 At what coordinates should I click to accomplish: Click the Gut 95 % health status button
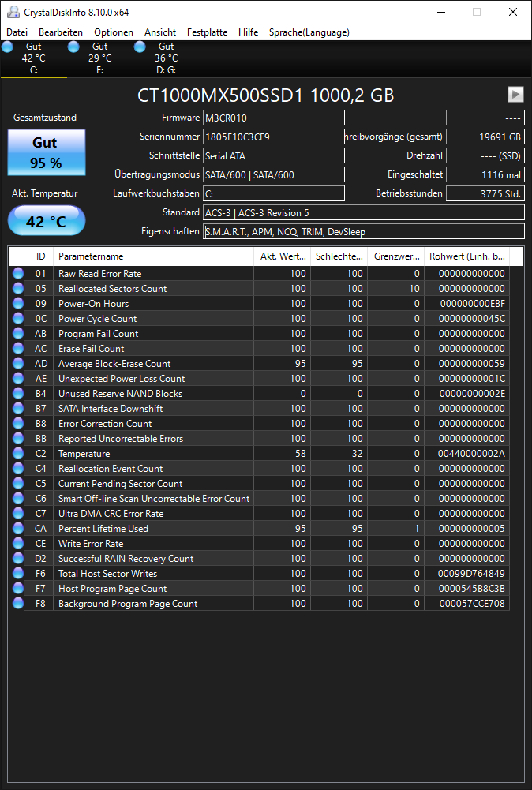click(47, 152)
